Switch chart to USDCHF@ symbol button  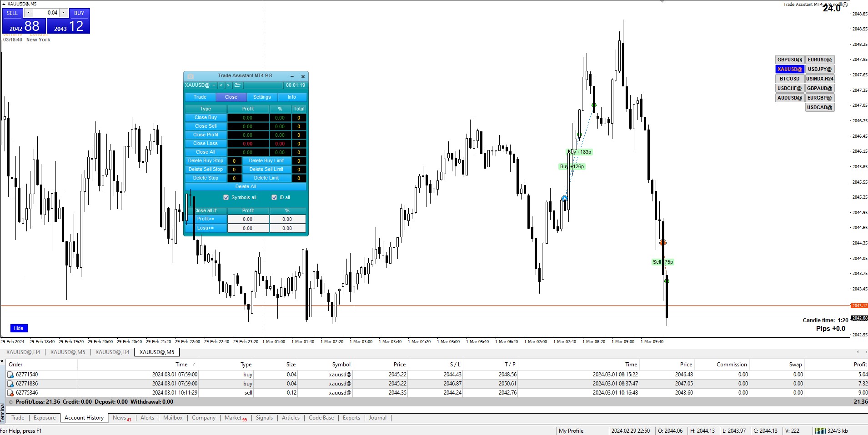point(790,88)
